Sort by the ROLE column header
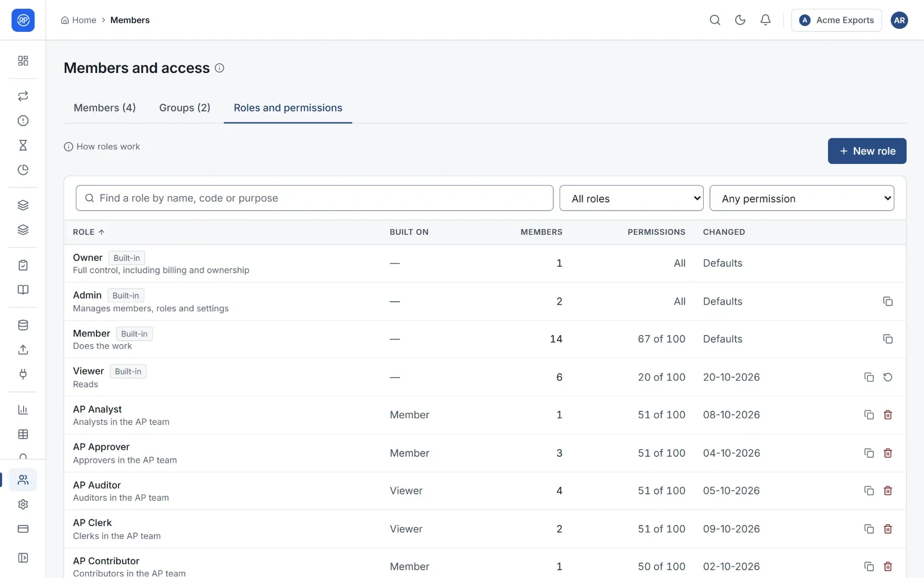This screenshot has width=924, height=578. [x=88, y=232]
